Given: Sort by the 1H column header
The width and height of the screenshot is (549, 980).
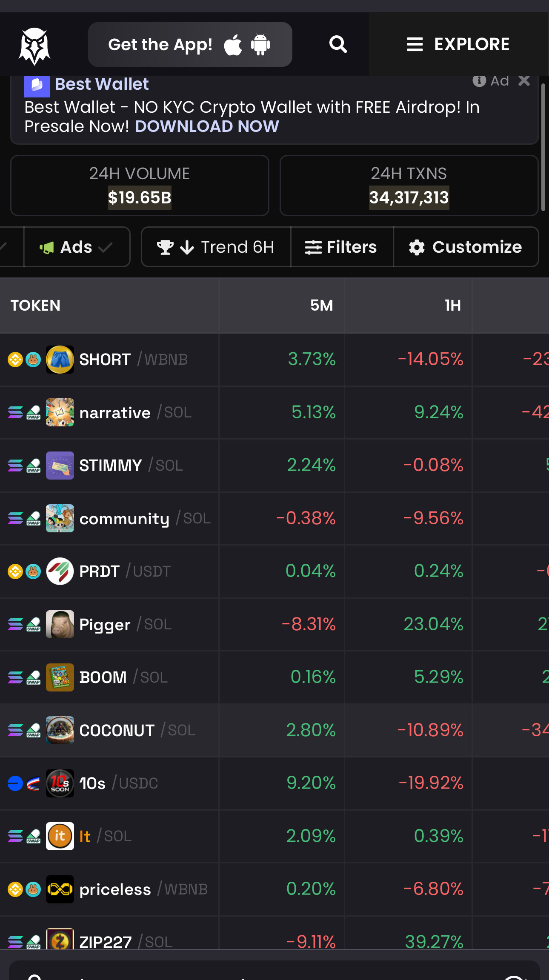Looking at the screenshot, I should pyautogui.click(x=453, y=306).
